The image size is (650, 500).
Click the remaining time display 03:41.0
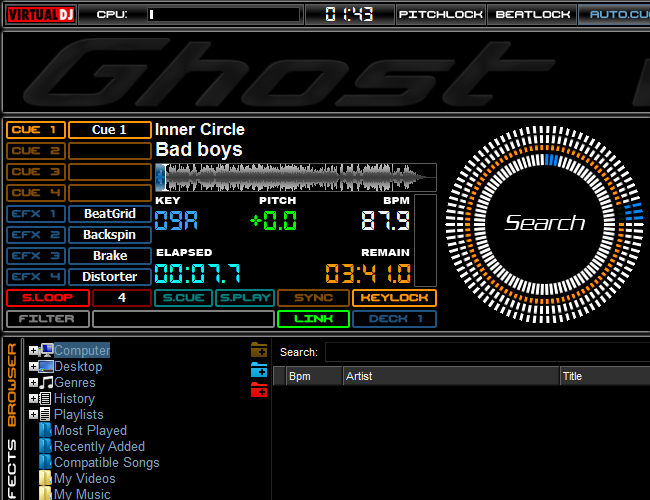pyautogui.click(x=368, y=274)
